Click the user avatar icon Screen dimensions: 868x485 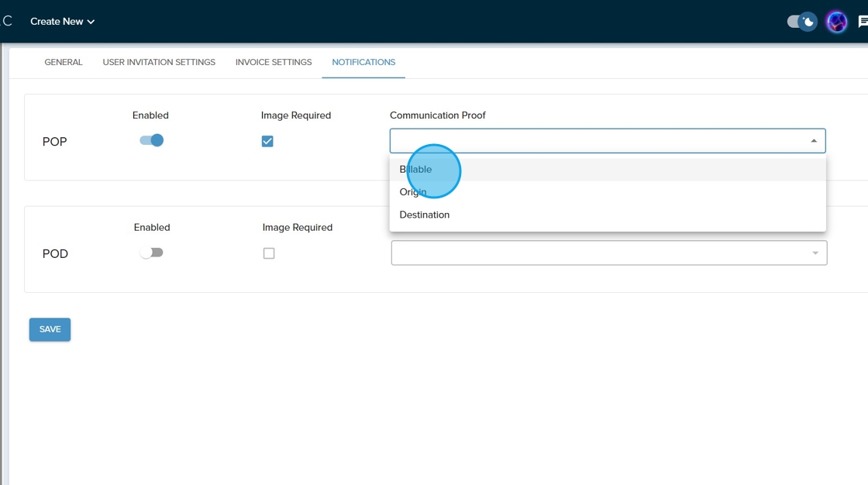(x=836, y=22)
